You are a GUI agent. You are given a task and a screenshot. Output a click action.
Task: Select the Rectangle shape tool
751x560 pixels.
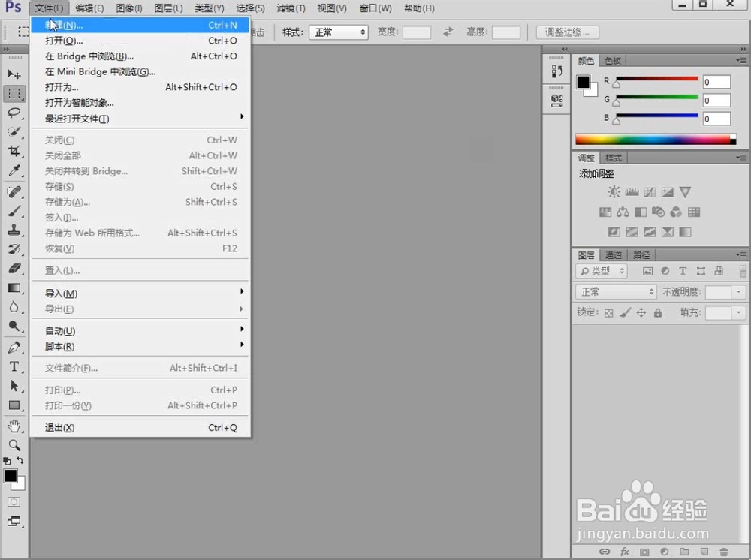coord(14,405)
